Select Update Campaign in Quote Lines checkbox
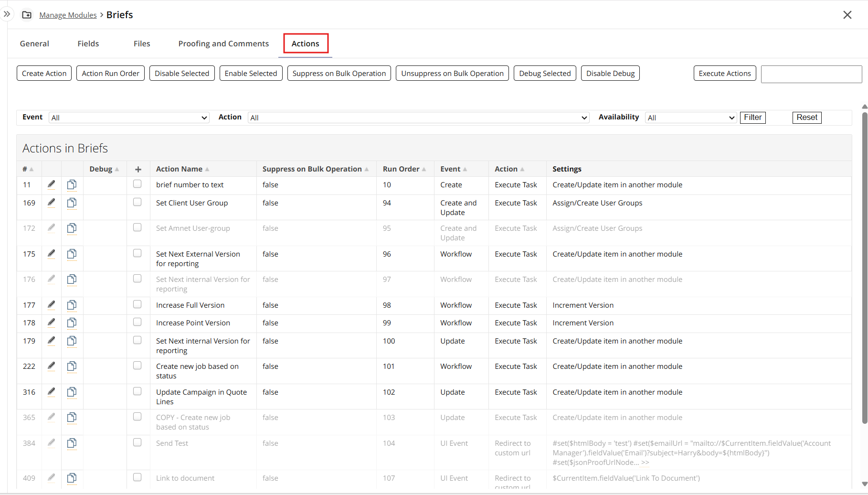Viewport: 868px width, 495px height. pos(138,391)
